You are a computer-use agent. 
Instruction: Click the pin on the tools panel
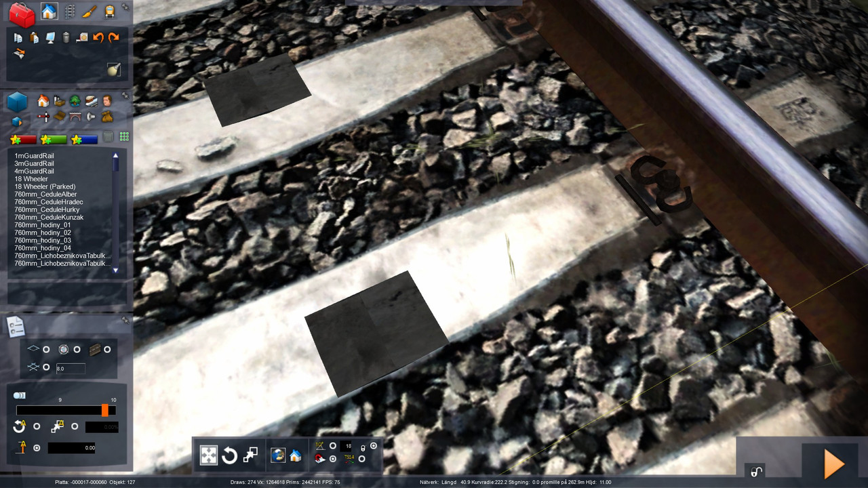(x=125, y=6)
